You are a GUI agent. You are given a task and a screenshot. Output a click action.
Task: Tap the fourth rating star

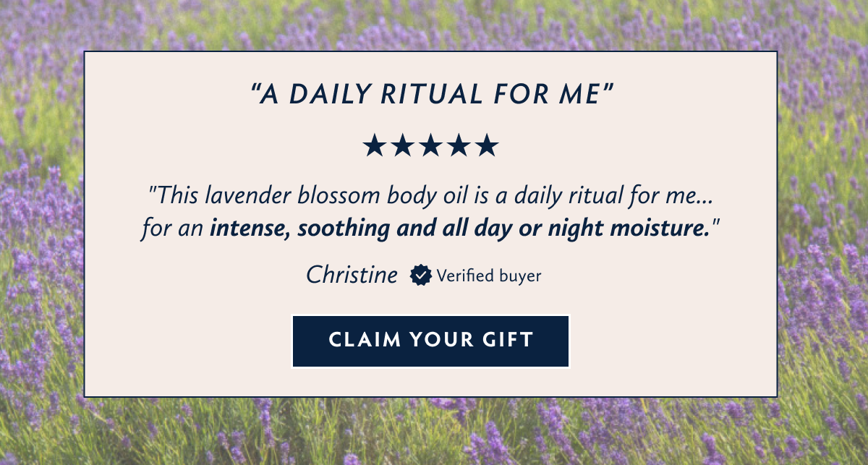pyautogui.click(x=459, y=145)
